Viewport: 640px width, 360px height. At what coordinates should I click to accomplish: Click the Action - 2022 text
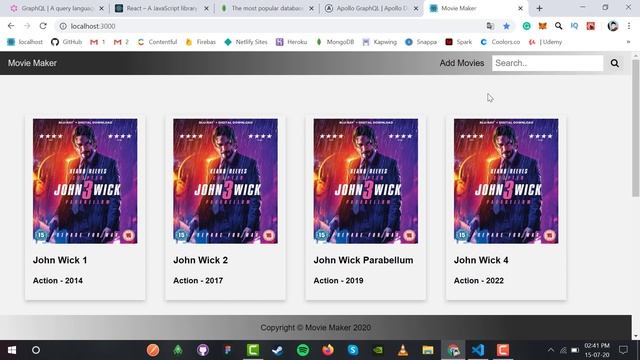point(479,281)
